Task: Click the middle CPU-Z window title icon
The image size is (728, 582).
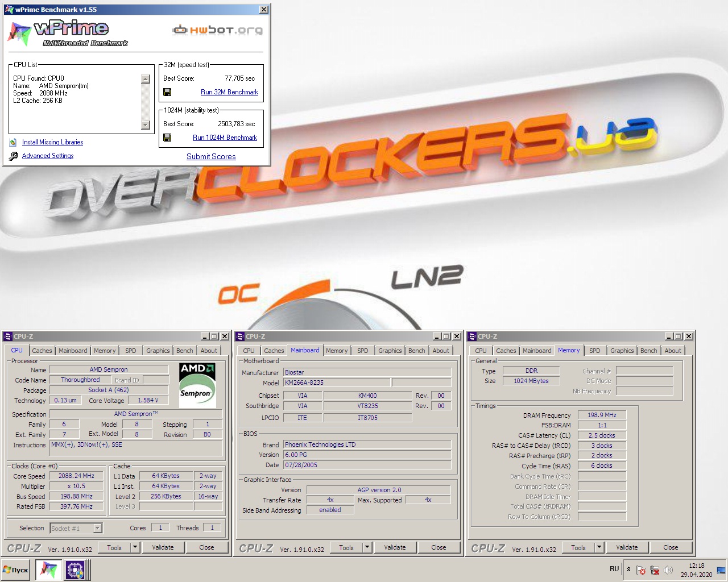Action: (240, 336)
